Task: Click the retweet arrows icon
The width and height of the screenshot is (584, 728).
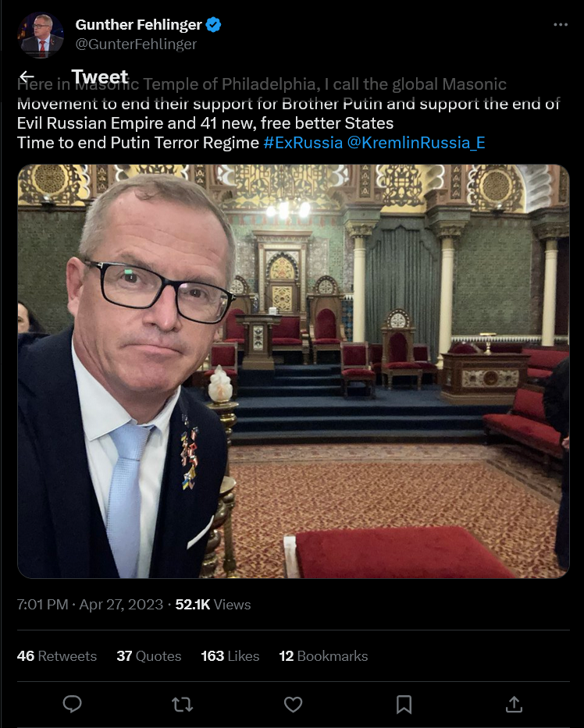Action: click(x=182, y=705)
